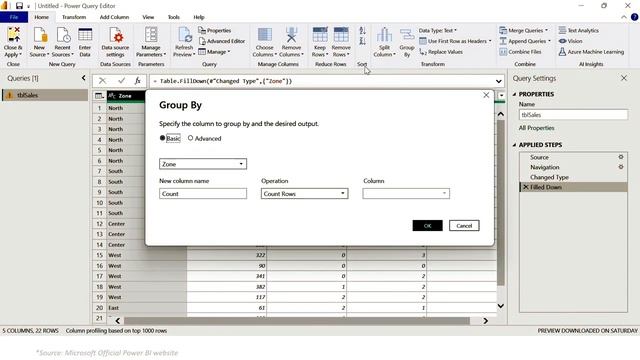
Task: Switch to the Tools tab
Action: click(x=173, y=17)
